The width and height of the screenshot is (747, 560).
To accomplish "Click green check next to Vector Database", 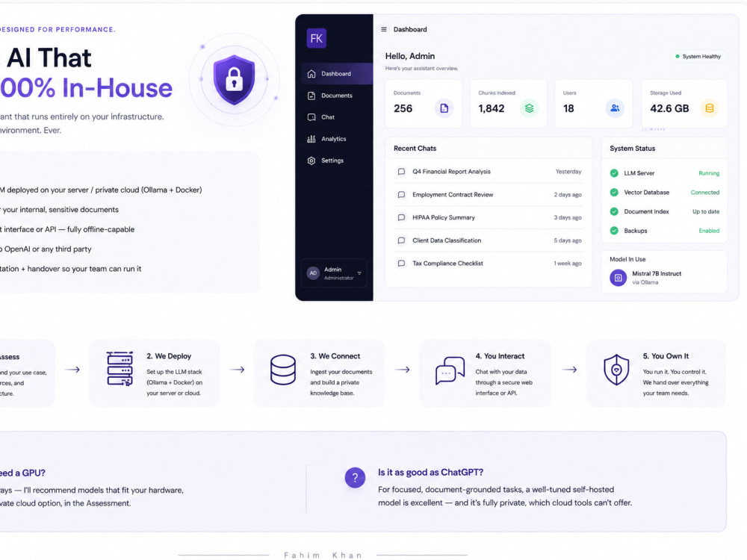I will pos(614,193).
